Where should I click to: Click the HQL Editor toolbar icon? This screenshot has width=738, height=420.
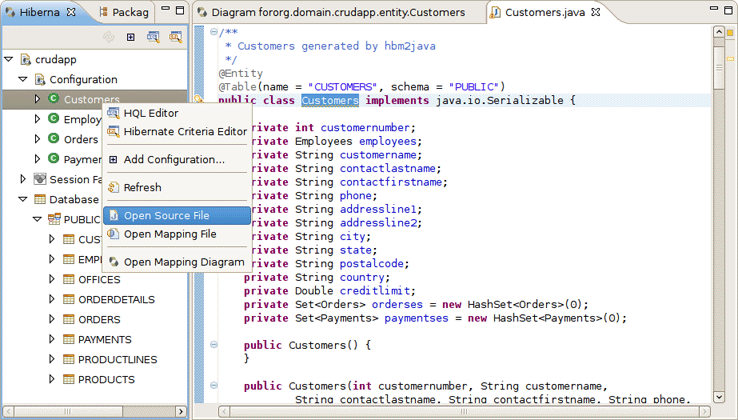pyautogui.click(x=153, y=37)
